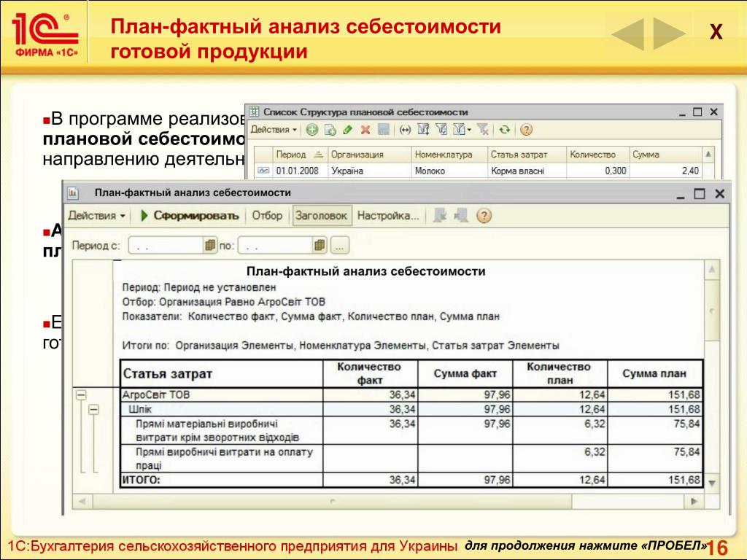The width and height of the screenshot is (747, 560).
Task: Click the report window title icon
Action: tap(74, 192)
